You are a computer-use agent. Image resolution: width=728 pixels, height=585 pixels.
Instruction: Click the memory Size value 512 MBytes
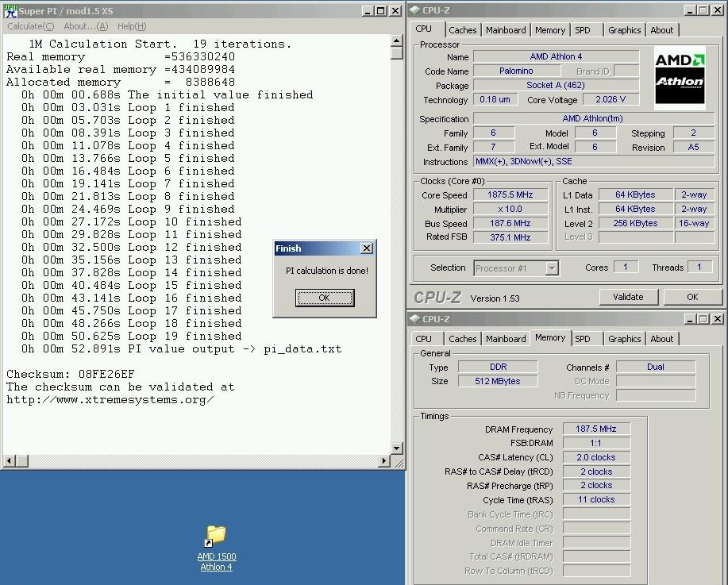click(x=498, y=381)
